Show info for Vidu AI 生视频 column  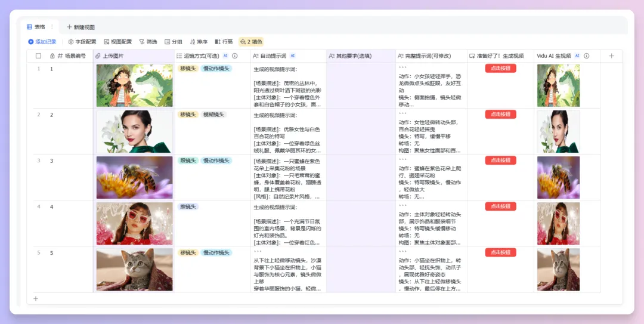[x=587, y=56]
